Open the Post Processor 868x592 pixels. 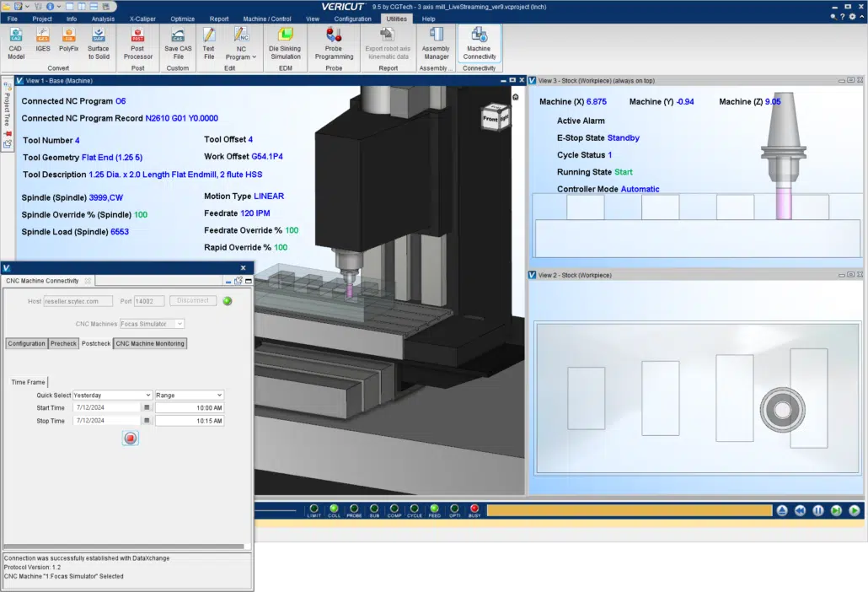tap(138, 43)
